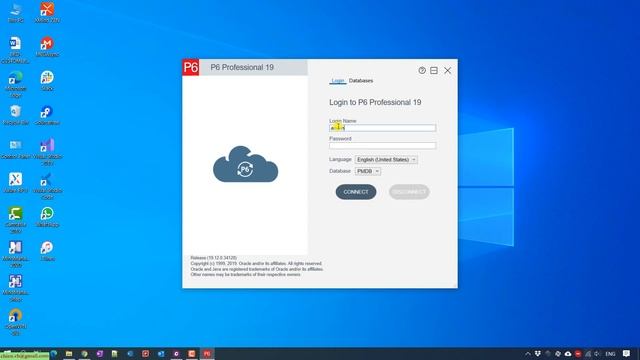Open the Slack desktop shortcut
This screenshot has height=360, width=640.
47,80
